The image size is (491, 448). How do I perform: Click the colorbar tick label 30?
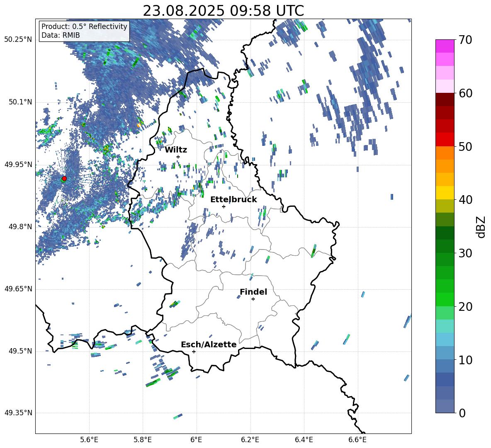465,253
